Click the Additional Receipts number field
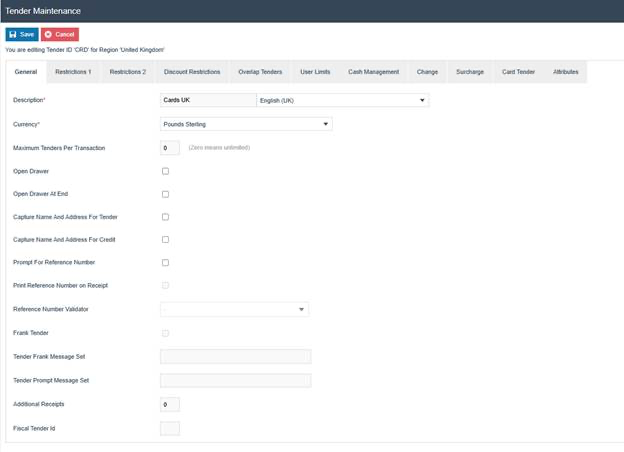Image resolution: width=624 pixels, height=452 pixels. [x=170, y=405]
